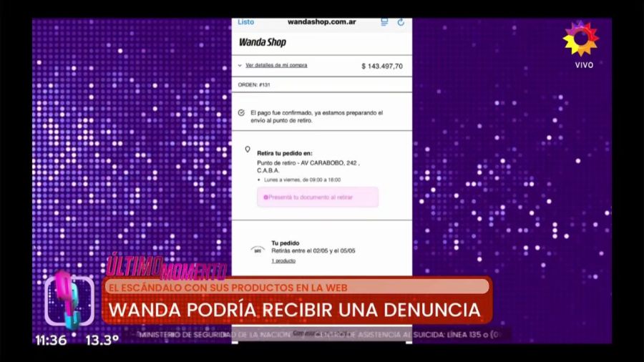Click the channel star logo above VIVO
644x362 pixels.
pyautogui.click(x=581, y=38)
